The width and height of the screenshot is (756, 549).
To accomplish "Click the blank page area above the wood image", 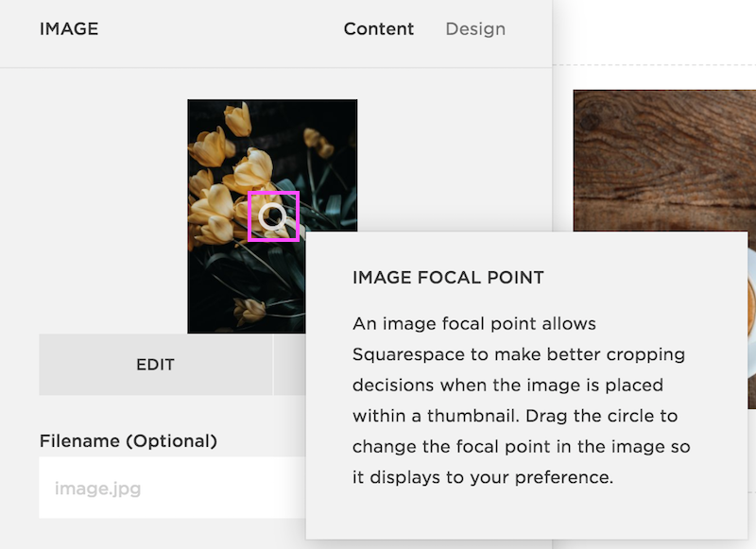I will tap(654, 29).
